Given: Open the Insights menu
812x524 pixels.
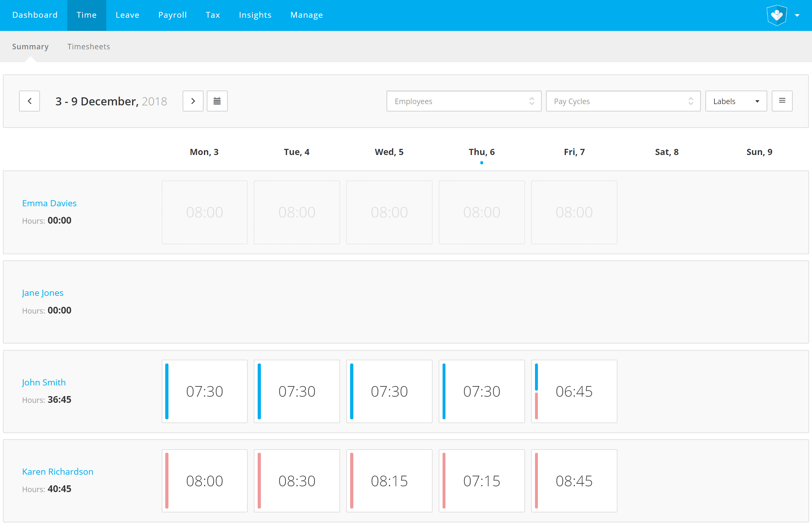Looking at the screenshot, I should pyautogui.click(x=255, y=15).
